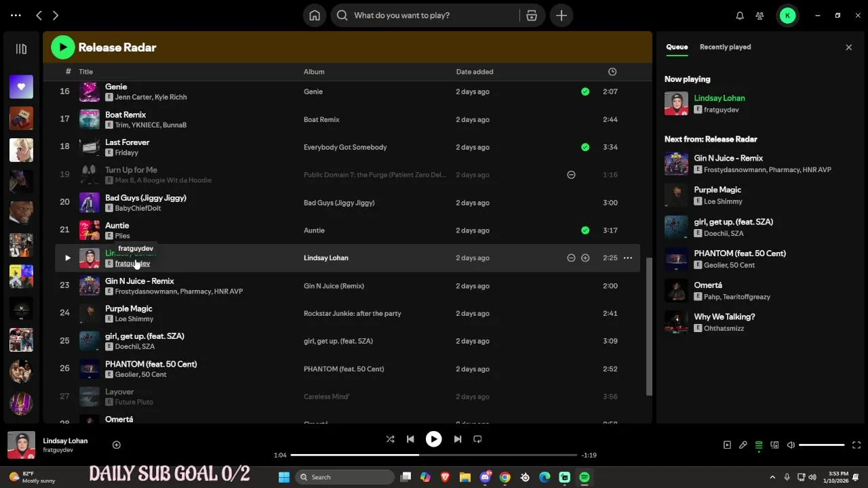Toggle shuffle
The image size is (868, 488).
pos(390,439)
